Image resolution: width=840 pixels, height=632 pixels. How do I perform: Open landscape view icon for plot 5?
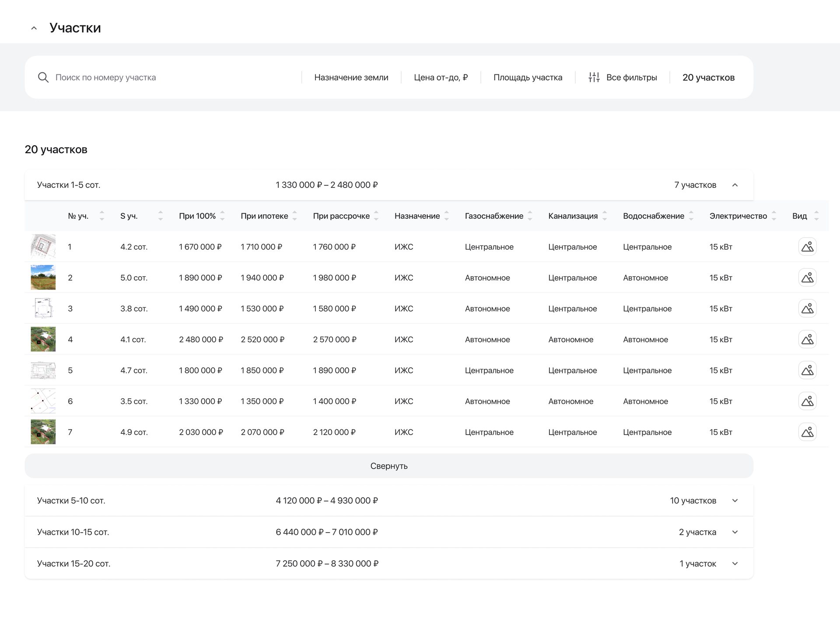807,370
